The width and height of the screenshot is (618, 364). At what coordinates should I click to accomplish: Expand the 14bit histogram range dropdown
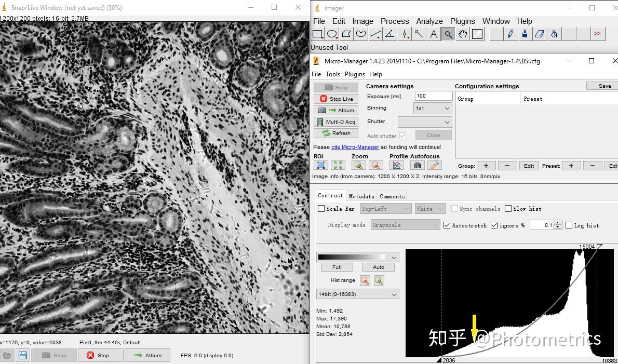pos(358,294)
